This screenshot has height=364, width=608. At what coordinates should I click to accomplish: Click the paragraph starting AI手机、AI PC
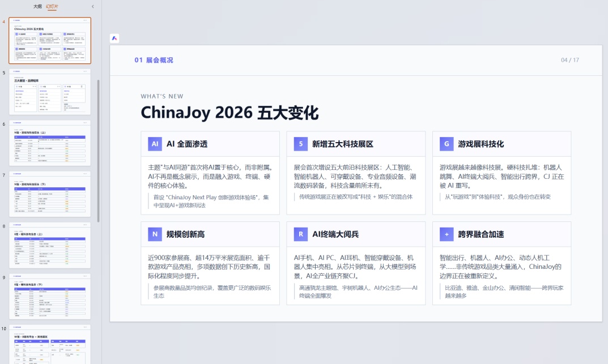click(355, 267)
